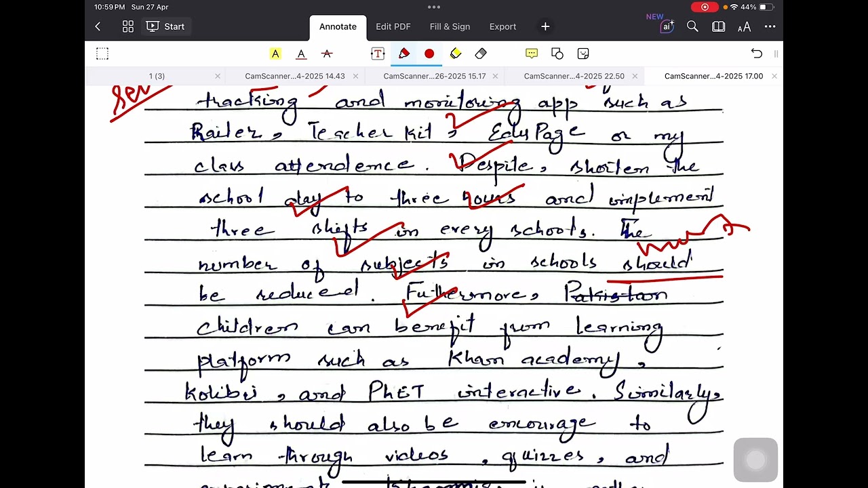Switch to the "1 (3)" document tab
The height and width of the screenshot is (488, 868).
pyautogui.click(x=157, y=76)
